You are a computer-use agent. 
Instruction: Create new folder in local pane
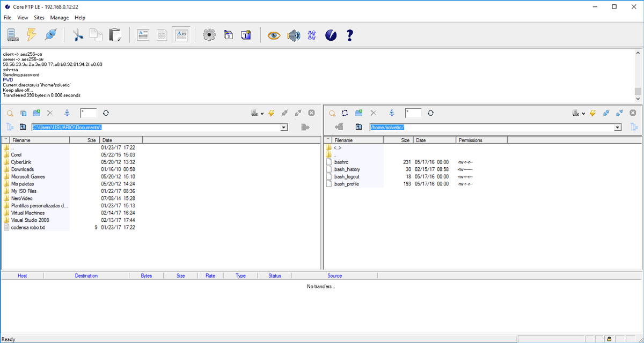click(36, 113)
